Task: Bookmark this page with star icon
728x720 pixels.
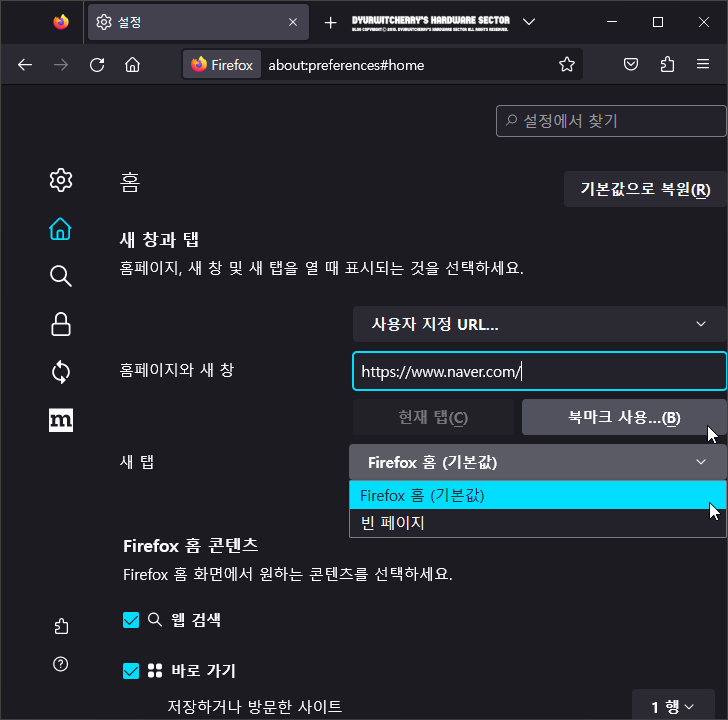Action: coord(566,65)
